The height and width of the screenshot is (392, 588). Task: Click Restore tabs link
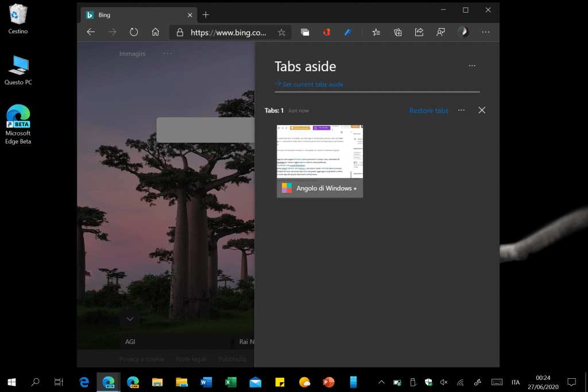[x=428, y=111]
